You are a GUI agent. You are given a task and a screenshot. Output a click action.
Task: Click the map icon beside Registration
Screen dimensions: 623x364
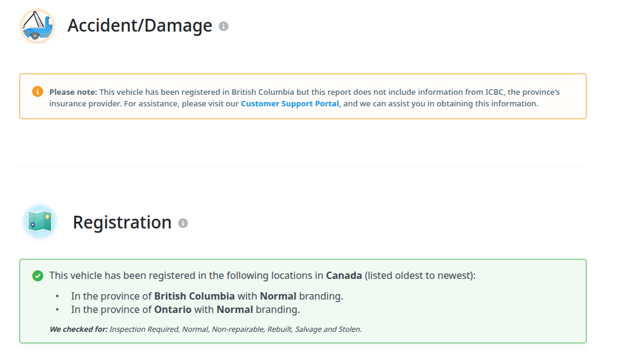40,221
